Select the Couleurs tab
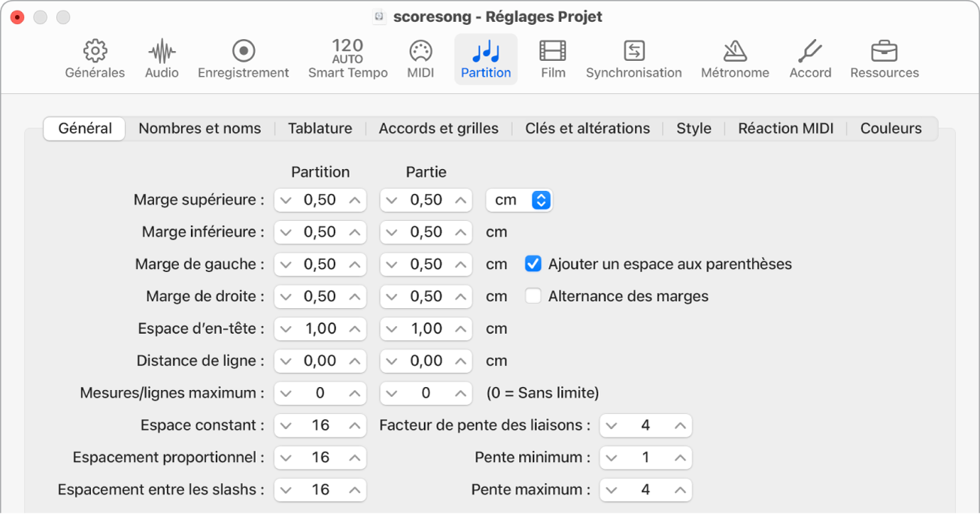The width and height of the screenshot is (980, 514). 890,128
